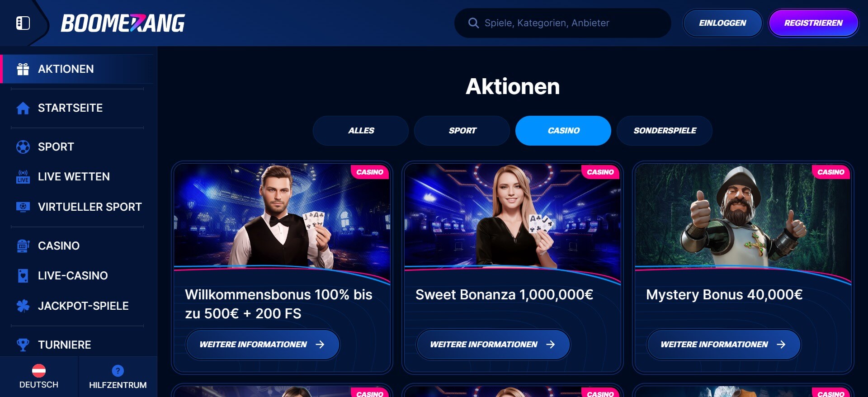
Task: Collapse the sidebar with the panel icon
Action: (23, 23)
